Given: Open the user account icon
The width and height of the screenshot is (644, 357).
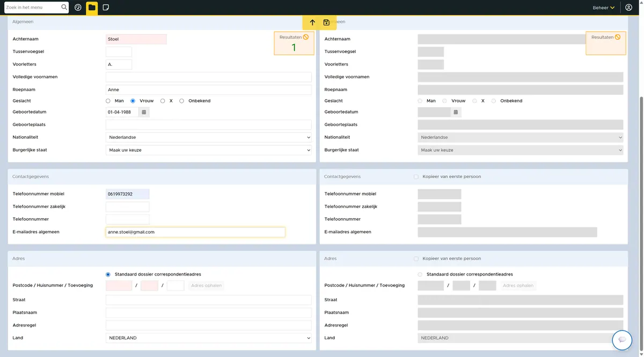Looking at the screenshot, I should point(629,8).
